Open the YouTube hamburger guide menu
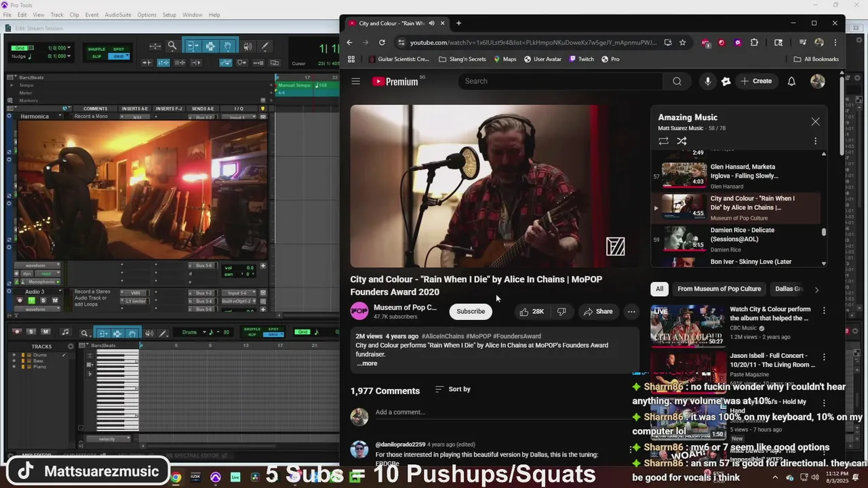The height and width of the screenshot is (488, 868). (356, 81)
